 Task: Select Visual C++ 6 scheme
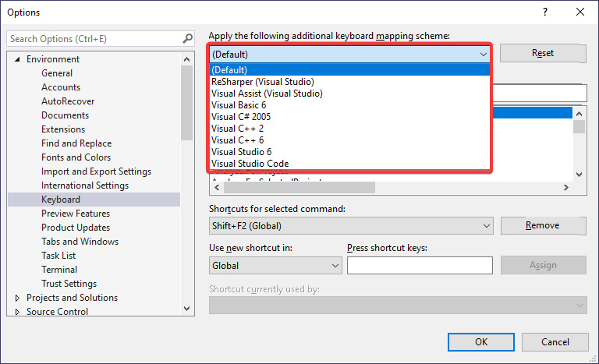[x=349, y=140]
